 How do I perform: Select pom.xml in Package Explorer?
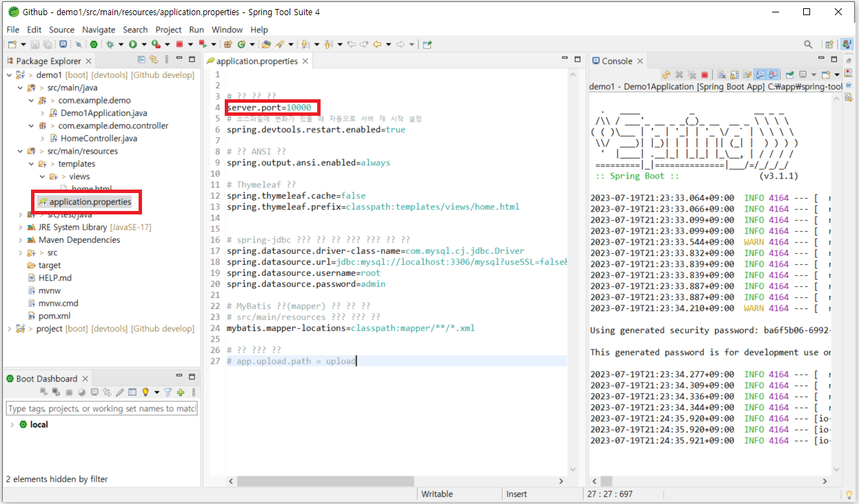pos(54,316)
